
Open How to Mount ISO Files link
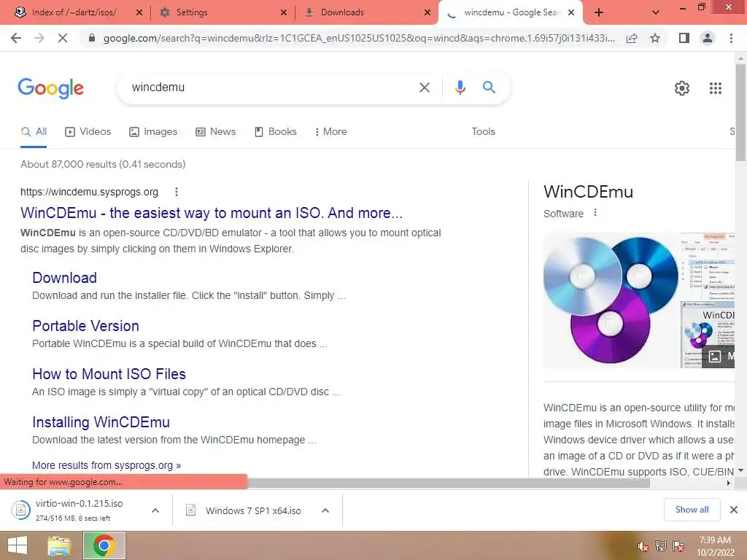pos(109,374)
